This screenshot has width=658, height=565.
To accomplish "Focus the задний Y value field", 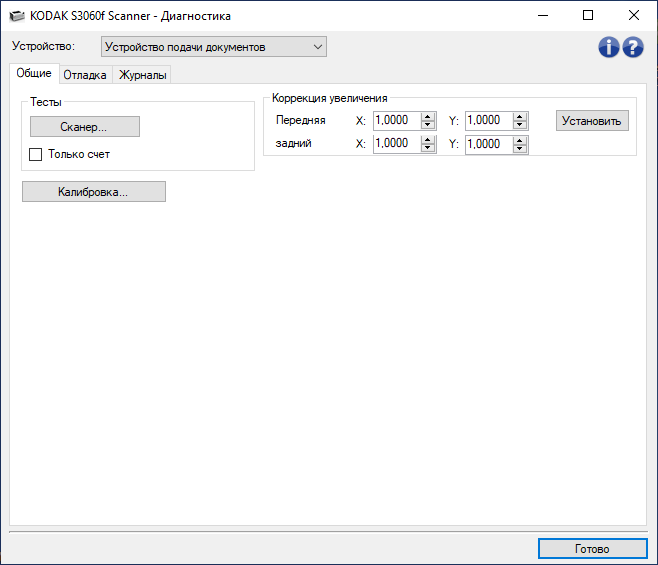I will (489, 144).
